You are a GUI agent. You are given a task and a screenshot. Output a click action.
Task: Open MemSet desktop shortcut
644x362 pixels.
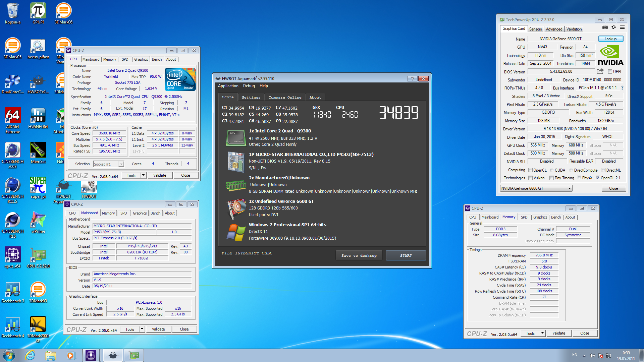click(x=38, y=153)
